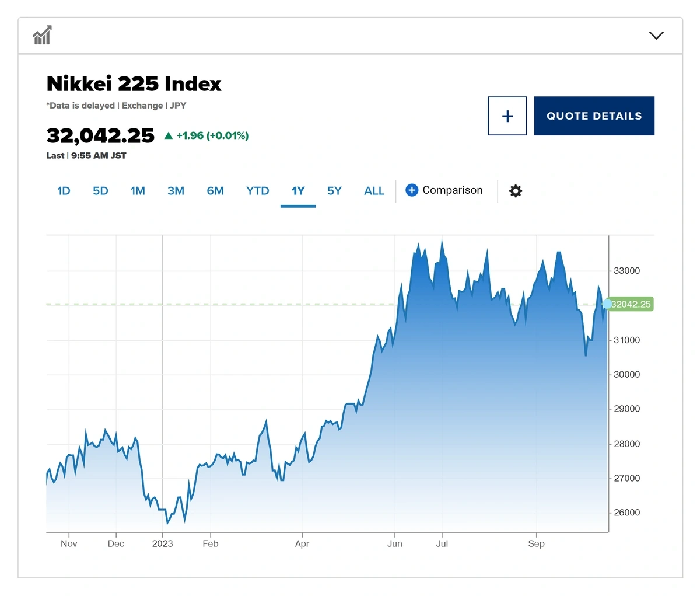This screenshot has height=596, width=700.
Task: Select the YTD range tab
Action: tap(257, 191)
